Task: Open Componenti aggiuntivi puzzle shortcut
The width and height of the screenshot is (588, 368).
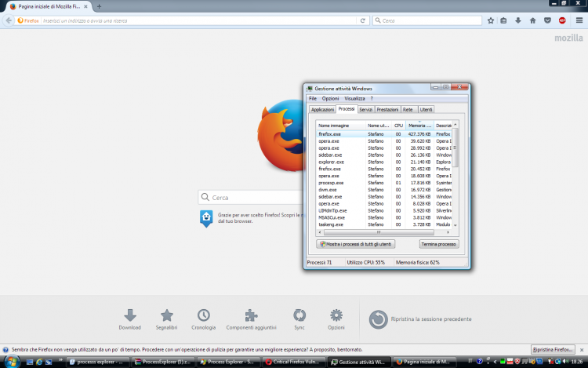Action: pos(251,319)
